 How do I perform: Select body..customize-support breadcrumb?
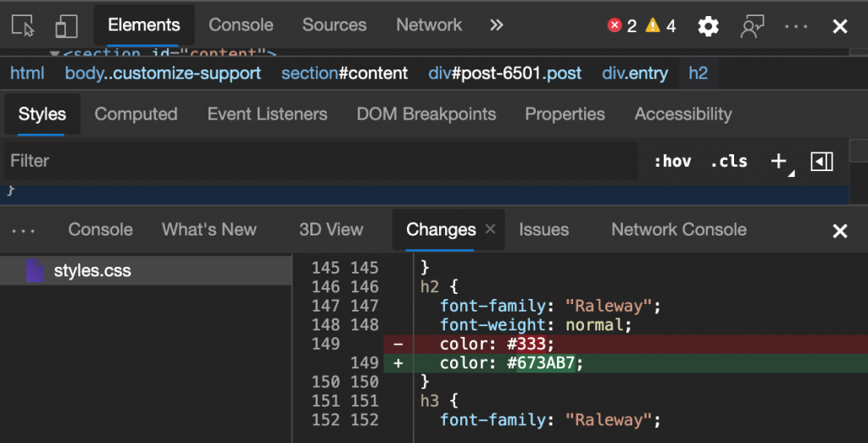(x=164, y=73)
